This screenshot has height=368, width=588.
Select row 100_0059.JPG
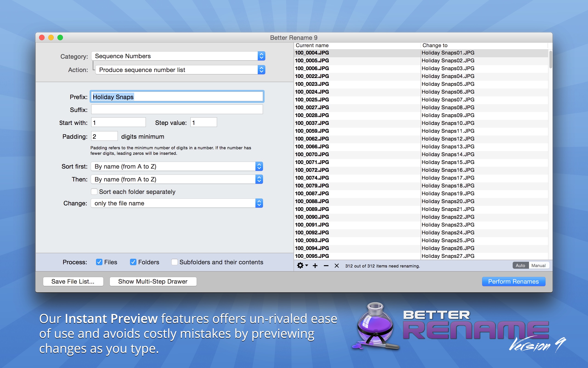coord(421,131)
